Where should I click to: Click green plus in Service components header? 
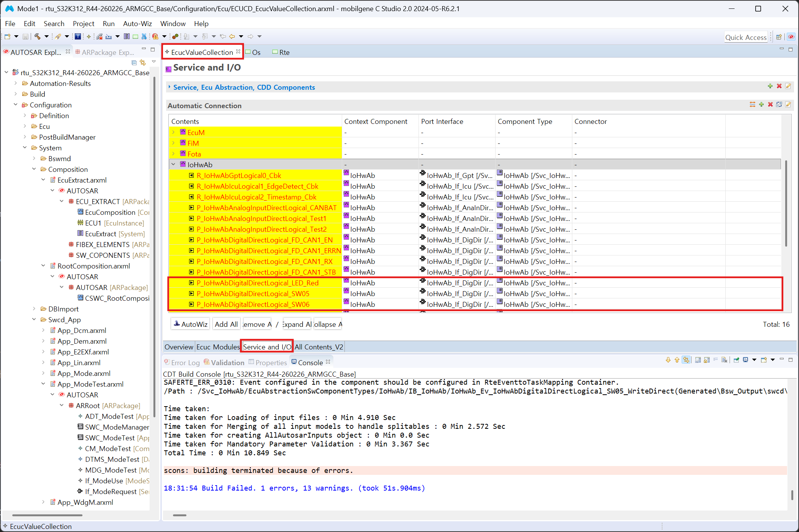click(770, 86)
